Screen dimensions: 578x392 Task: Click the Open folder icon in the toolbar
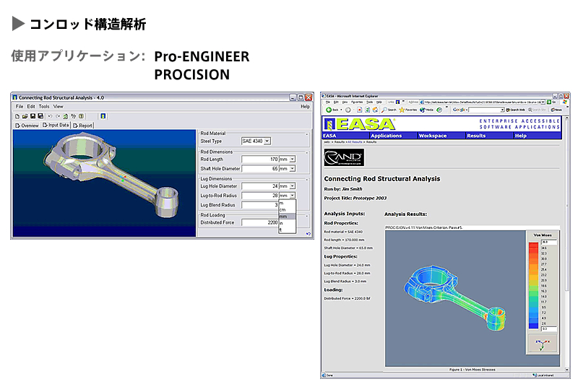click(25, 116)
